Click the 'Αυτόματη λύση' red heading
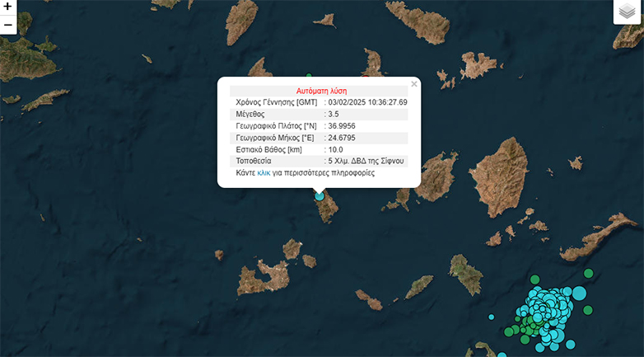Image resolution: width=644 pixels, height=357 pixels. (320, 91)
